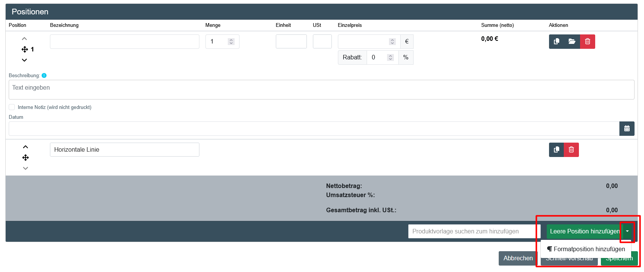
Task: Move position 1 down with chevron
Action: point(25,60)
